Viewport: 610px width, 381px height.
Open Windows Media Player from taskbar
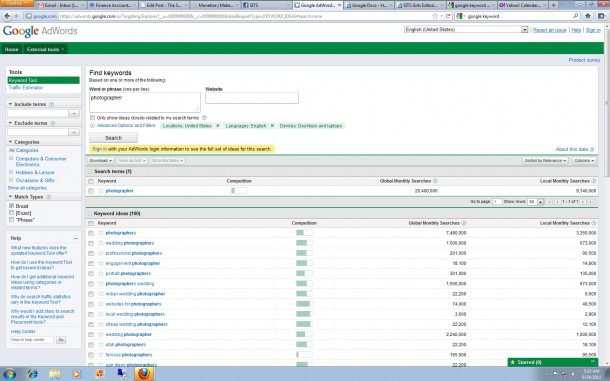76,374
